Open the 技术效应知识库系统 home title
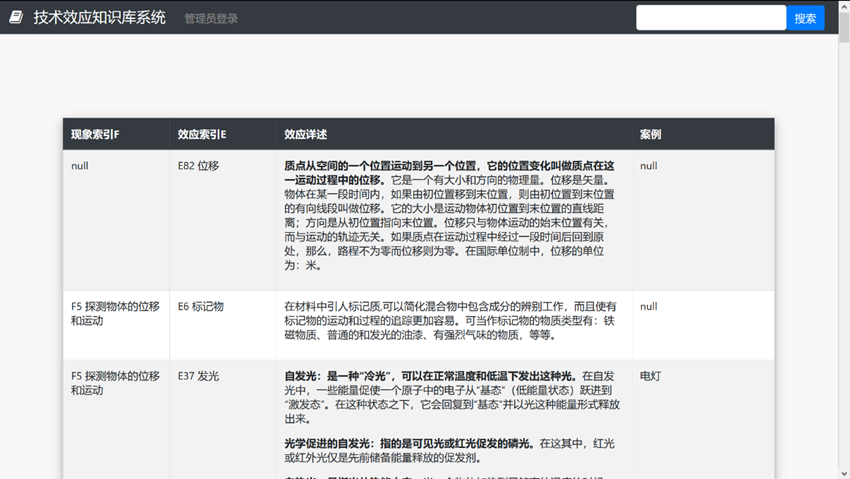This screenshot has width=850, height=479. coord(99,17)
